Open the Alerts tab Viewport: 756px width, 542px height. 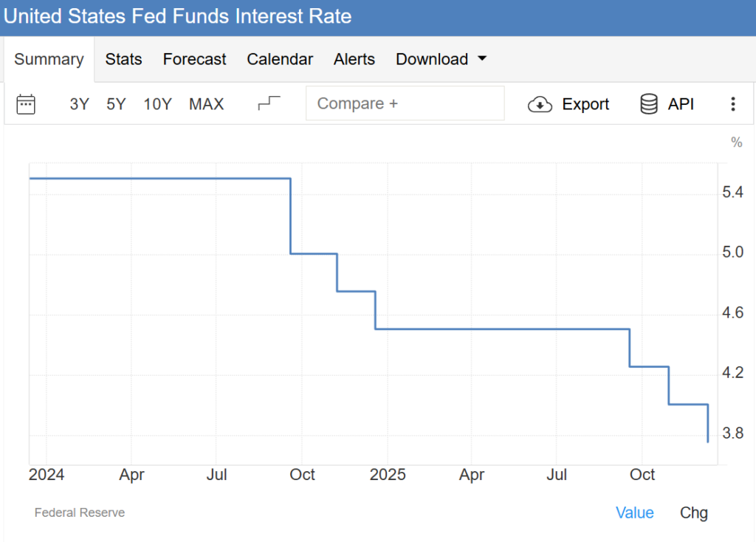pos(354,59)
